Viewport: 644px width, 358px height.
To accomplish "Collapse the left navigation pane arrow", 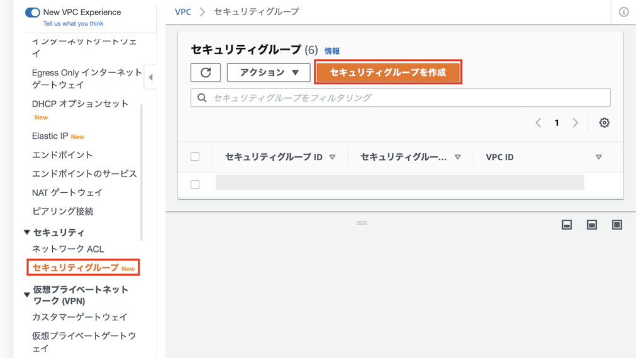I will point(151,78).
